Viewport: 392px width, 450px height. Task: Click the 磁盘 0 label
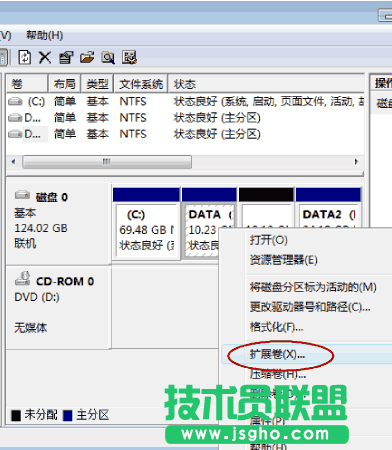tap(52, 197)
